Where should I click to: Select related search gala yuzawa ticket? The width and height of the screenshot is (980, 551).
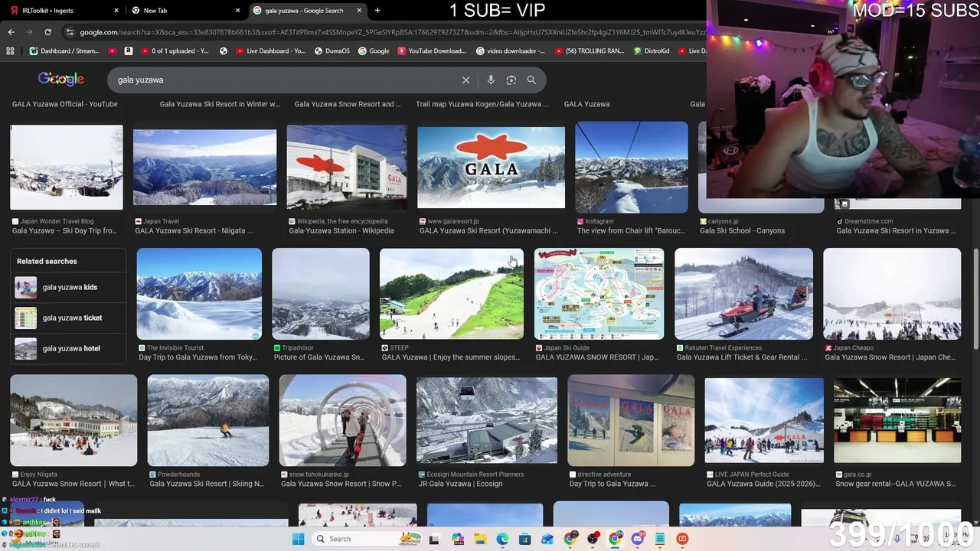click(x=68, y=318)
